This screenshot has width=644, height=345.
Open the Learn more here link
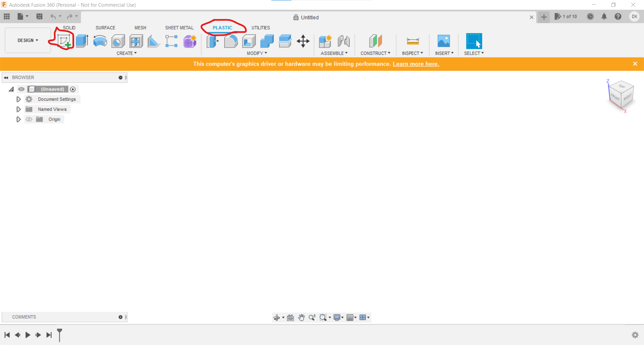coord(416,64)
